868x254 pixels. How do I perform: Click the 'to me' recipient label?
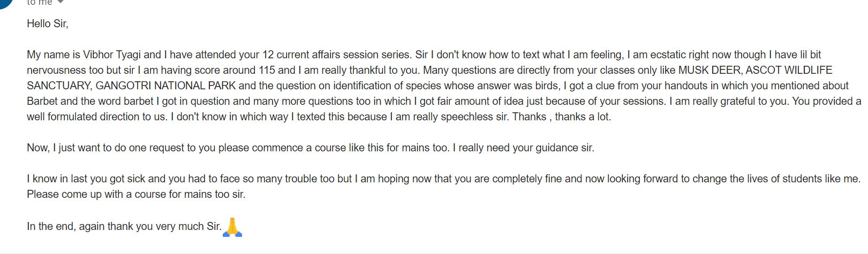tap(40, 2)
